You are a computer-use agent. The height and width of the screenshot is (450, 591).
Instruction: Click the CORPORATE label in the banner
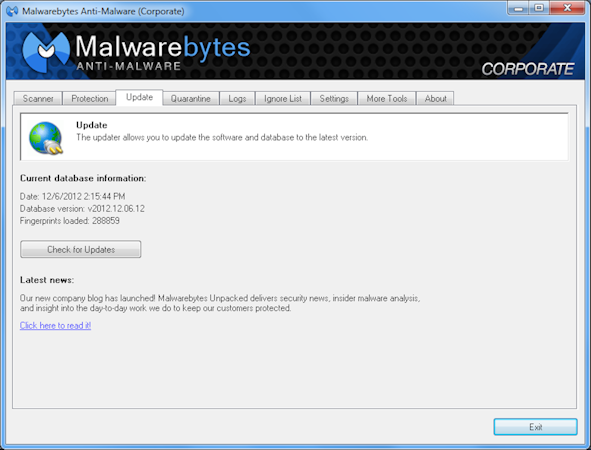[528, 69]
